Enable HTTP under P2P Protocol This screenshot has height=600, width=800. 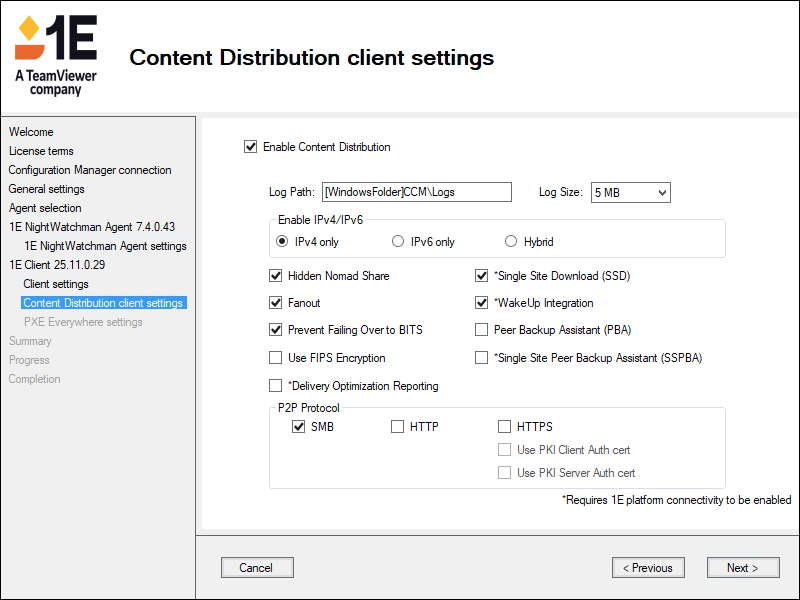point(398,427)
